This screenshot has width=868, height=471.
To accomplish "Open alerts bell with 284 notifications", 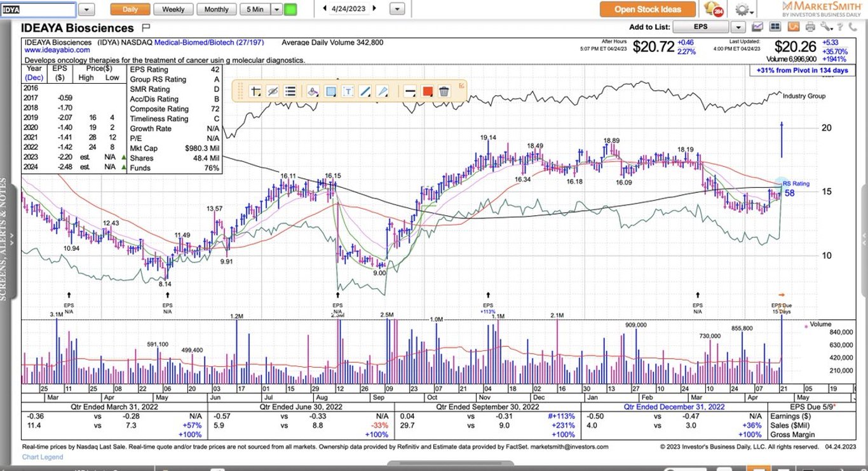I will 714,10.
